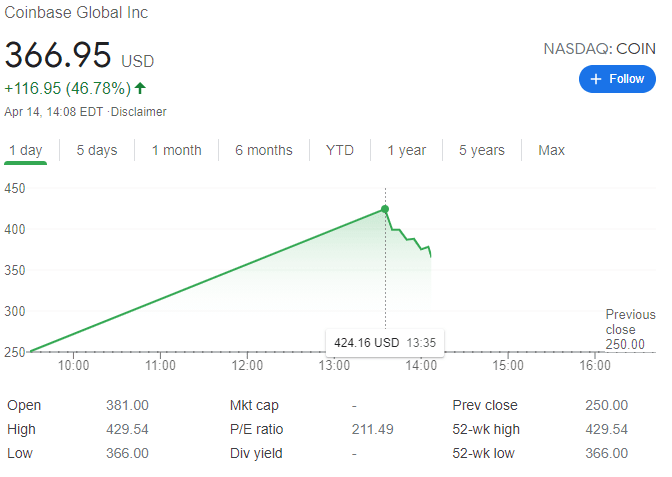Image resolution: width=672 pixels, height=477 pixels.
Task: Click the 14:00 time axis label
Action: 421,366
